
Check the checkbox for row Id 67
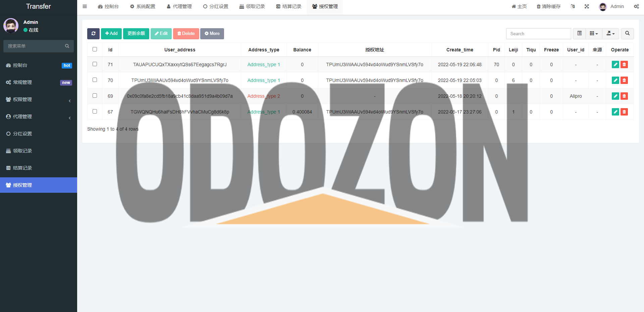95,112
